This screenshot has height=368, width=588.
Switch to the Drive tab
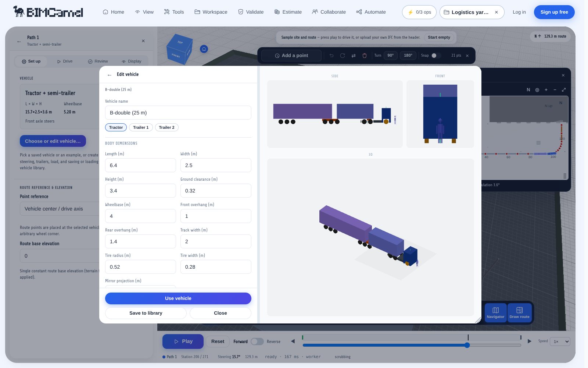pyautogui.click(x=65, y=61)
